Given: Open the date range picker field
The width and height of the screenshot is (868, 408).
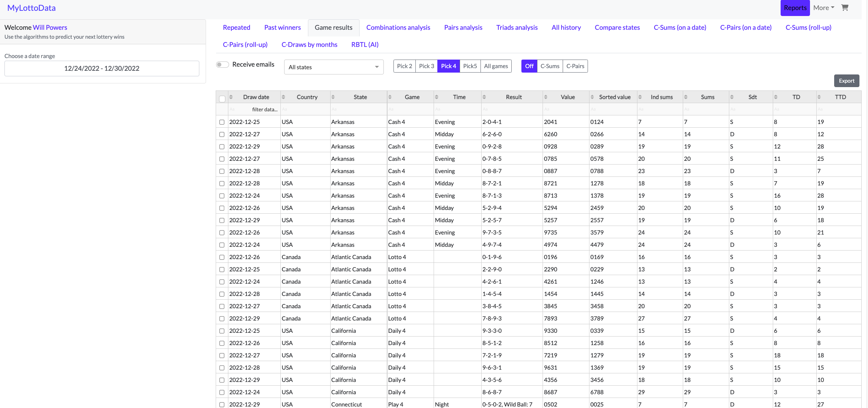Looking at the screenshot, I should [102, 68].
